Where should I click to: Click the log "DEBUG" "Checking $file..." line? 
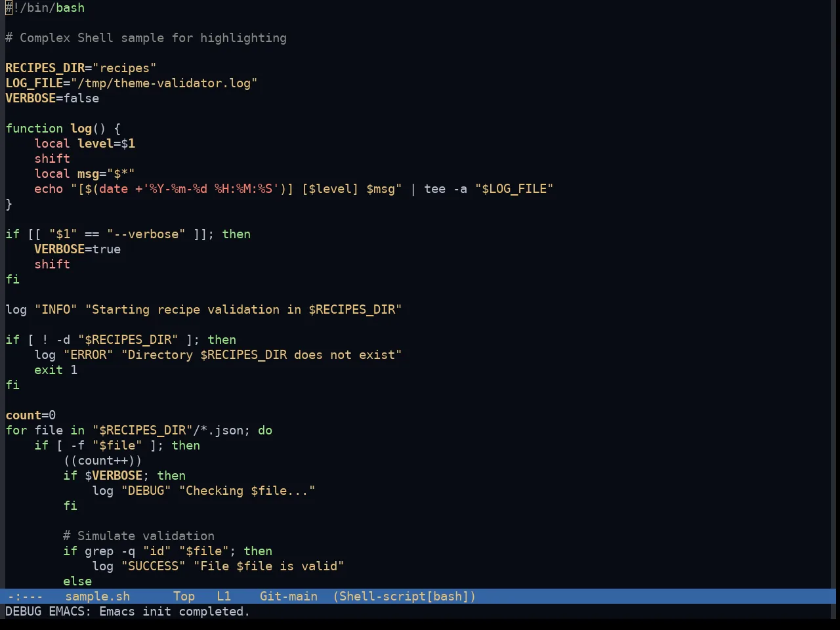[203, 491]
